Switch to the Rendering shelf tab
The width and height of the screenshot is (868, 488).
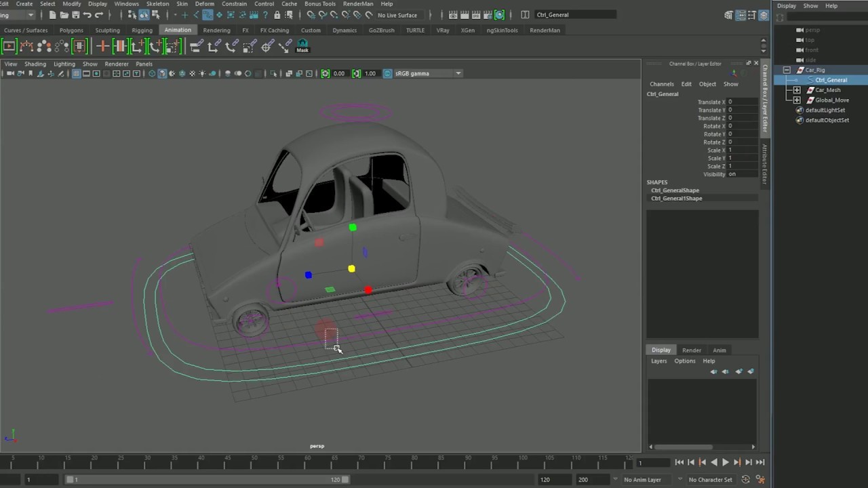click(x=216, y=30)
